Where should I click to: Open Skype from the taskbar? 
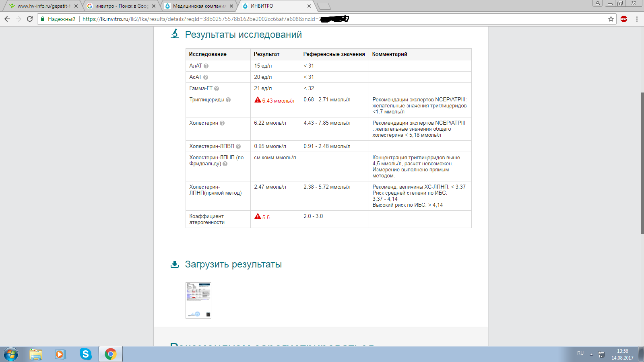pos(85,354)
